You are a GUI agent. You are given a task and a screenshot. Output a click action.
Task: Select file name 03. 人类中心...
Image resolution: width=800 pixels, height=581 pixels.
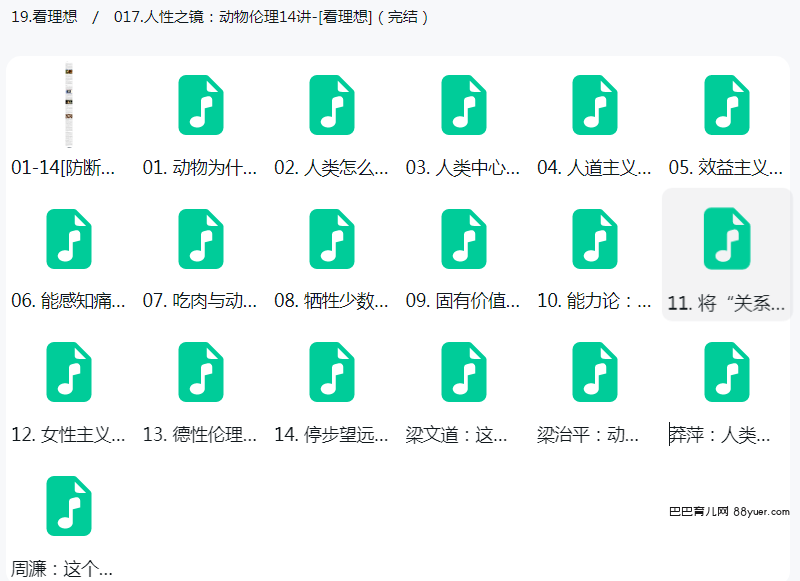coord(463,168)
